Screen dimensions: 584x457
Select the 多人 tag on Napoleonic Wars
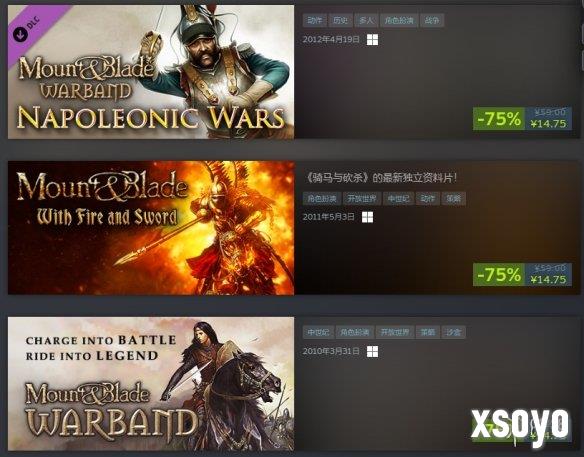pos(366,20)
